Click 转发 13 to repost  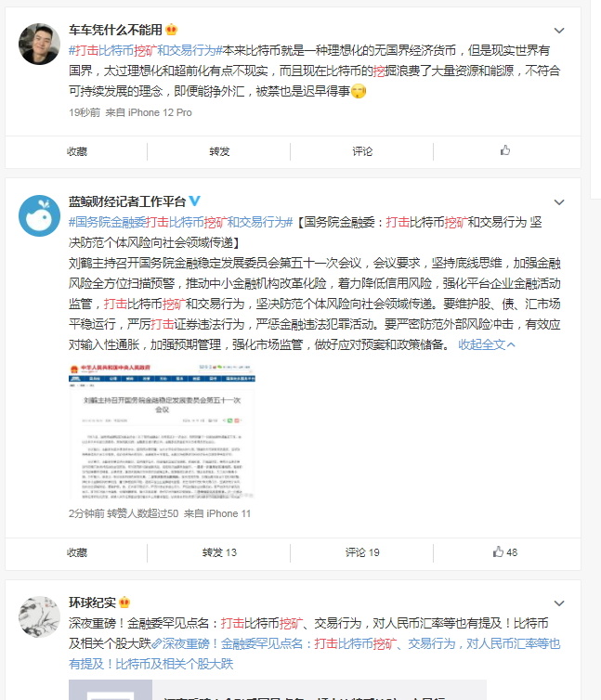[x=219, y=552]
